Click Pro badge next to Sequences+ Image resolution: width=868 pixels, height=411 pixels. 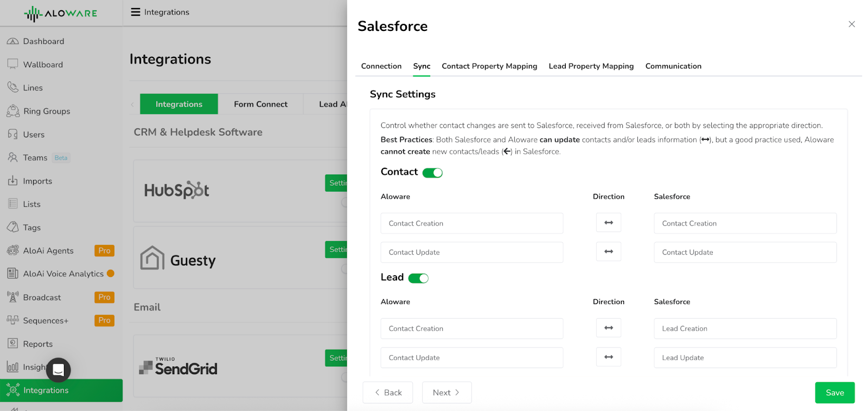coord(104,320)
